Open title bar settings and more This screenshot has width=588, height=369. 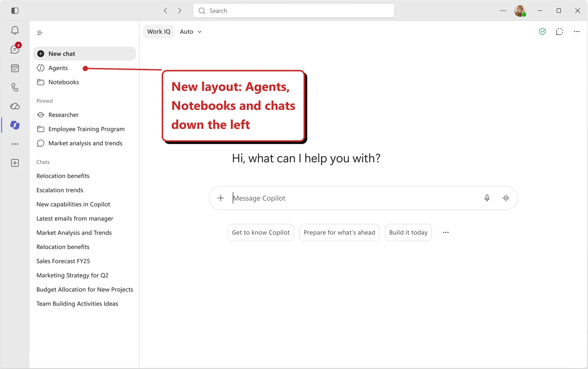(x=503, y=11)
